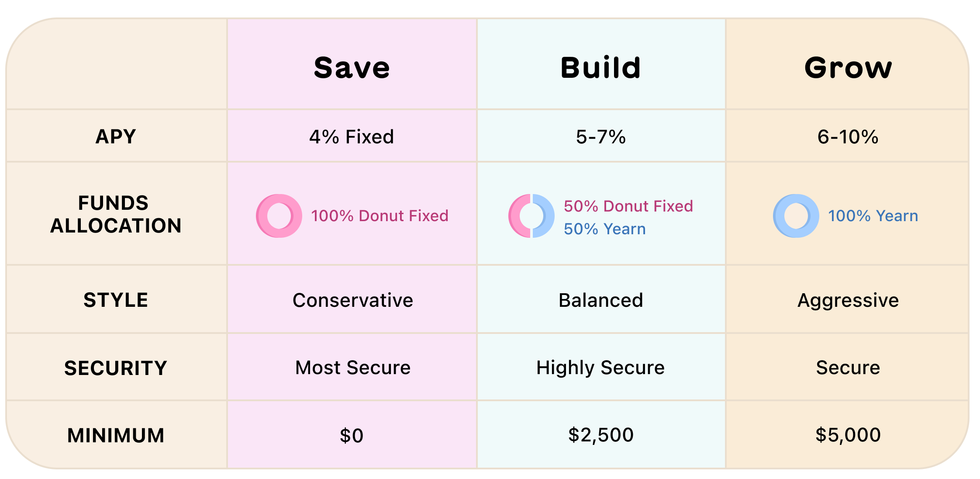
Task: Select the Grow plan header
Action: coord(848,68)
